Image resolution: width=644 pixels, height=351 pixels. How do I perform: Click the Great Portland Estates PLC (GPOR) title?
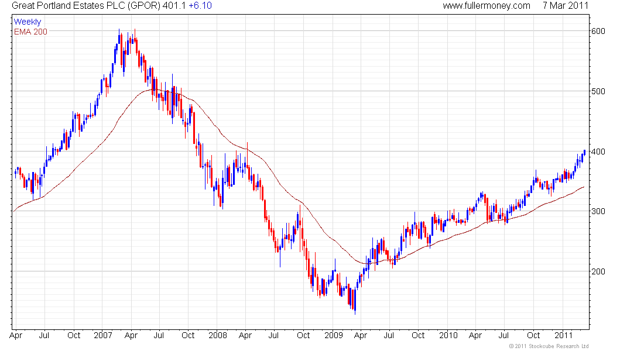coord(86,6)
